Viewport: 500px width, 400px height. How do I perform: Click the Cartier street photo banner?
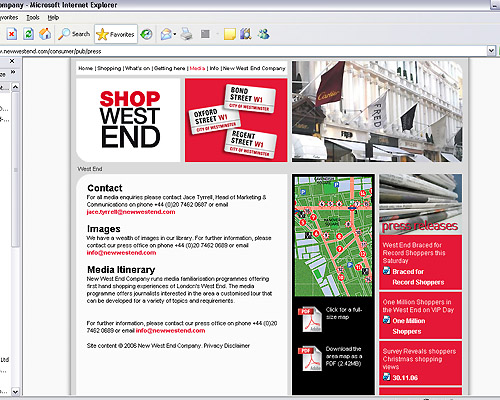(377, 111)
